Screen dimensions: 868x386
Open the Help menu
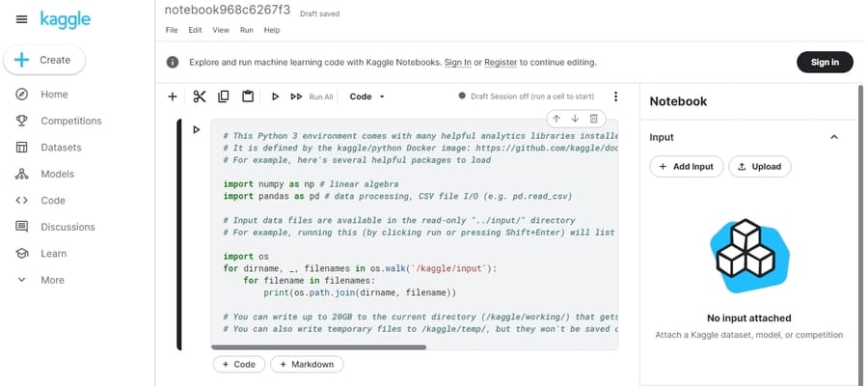[x=272, y=31]
